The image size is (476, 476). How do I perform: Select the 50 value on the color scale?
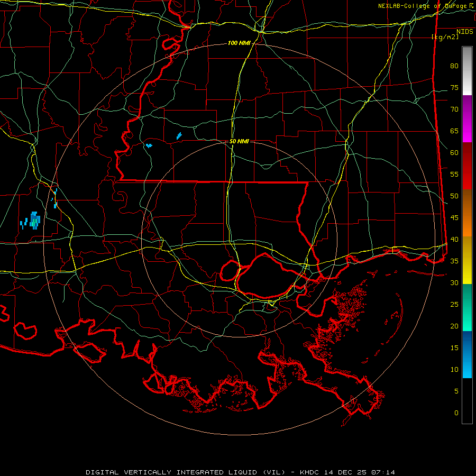[x=454, y=196]
